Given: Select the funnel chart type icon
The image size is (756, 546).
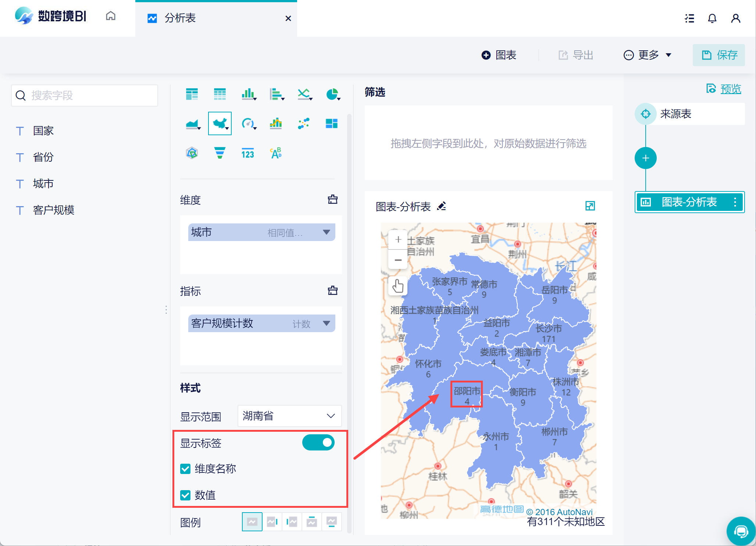Looking at the screenshot, I should 220,153.
